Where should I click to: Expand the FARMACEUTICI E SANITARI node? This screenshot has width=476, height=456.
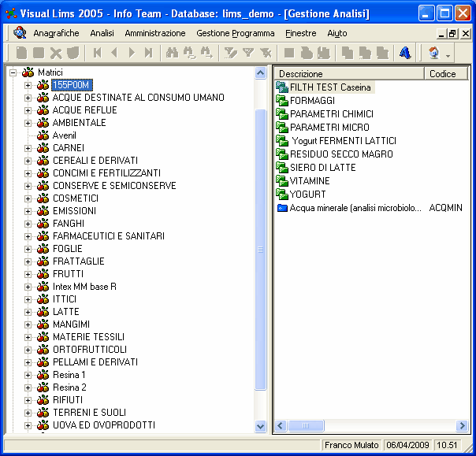click(x=28, y=236)
